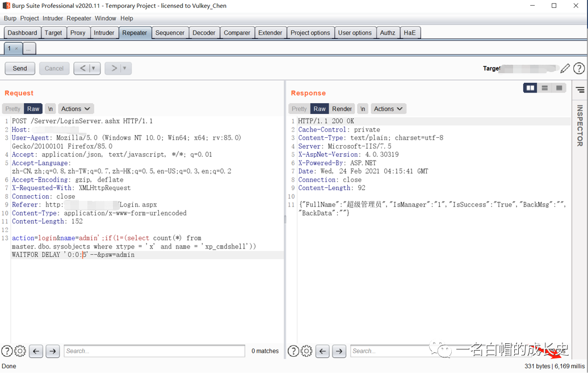The height and width of the screenshot is (375, 588).
Task: Toggle request newline \n display
Action: coord(51,109)
